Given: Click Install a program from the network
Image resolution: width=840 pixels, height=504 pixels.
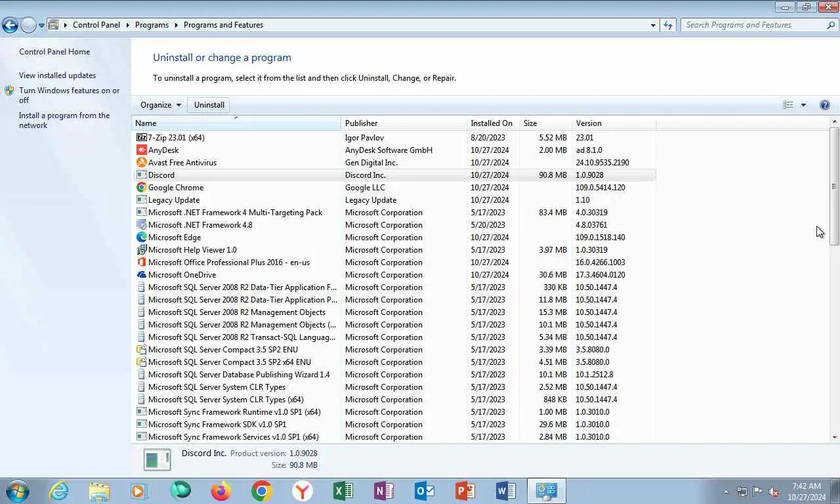Looking at the screenshot, I should click(x=64, y=120).
